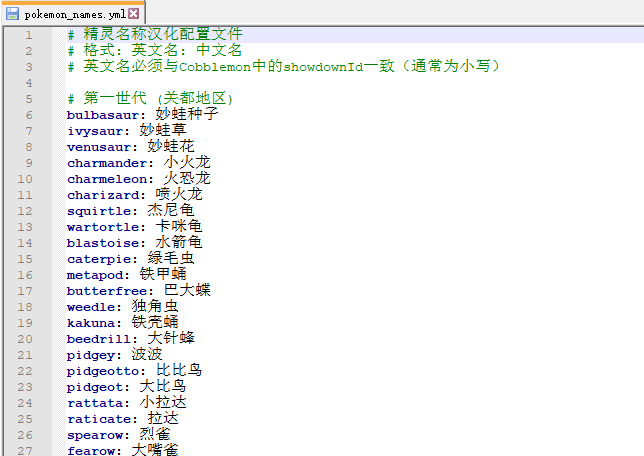The height and width of the screenshot is (456, 644).
Task: Click the save icon on pokemon_names.yml tab
Action: point(13,14)
